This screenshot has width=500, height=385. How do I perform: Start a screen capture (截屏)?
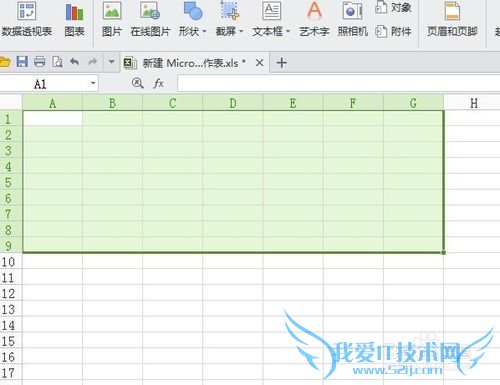[229, 19]
